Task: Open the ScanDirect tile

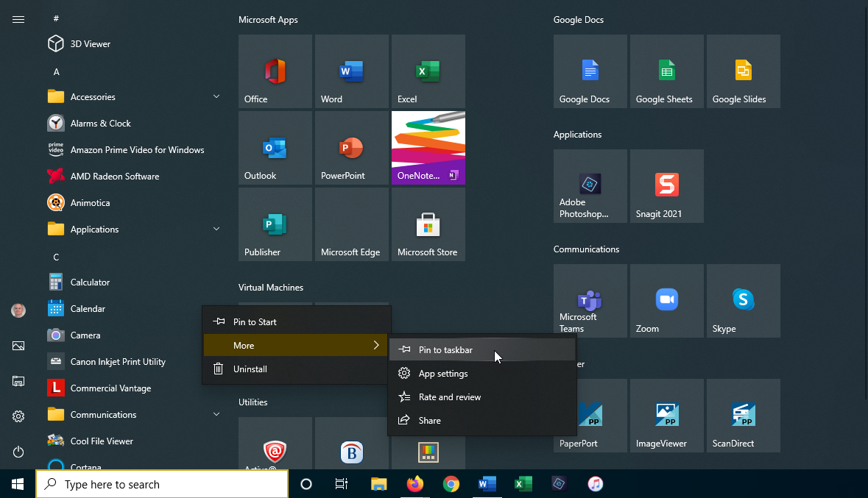Action: [x=744, y=416]
